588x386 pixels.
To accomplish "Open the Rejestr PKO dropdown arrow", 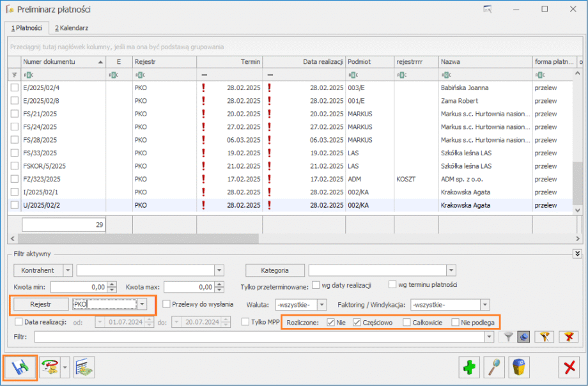I will click(x=143, y=304).
